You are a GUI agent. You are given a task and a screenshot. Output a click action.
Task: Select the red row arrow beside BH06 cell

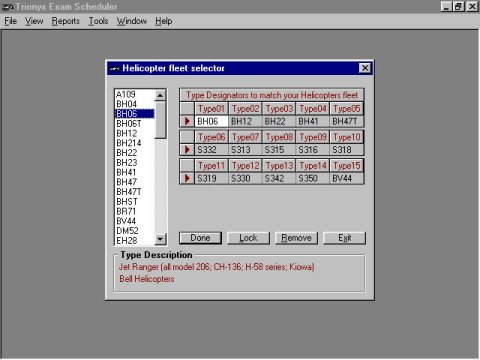click(187, 121)
